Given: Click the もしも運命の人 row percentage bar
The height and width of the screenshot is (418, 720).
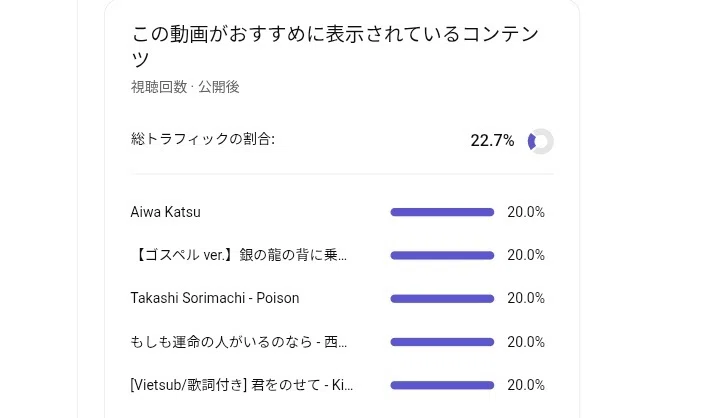Looking at the screenshot, I should (x=442, y=342).
